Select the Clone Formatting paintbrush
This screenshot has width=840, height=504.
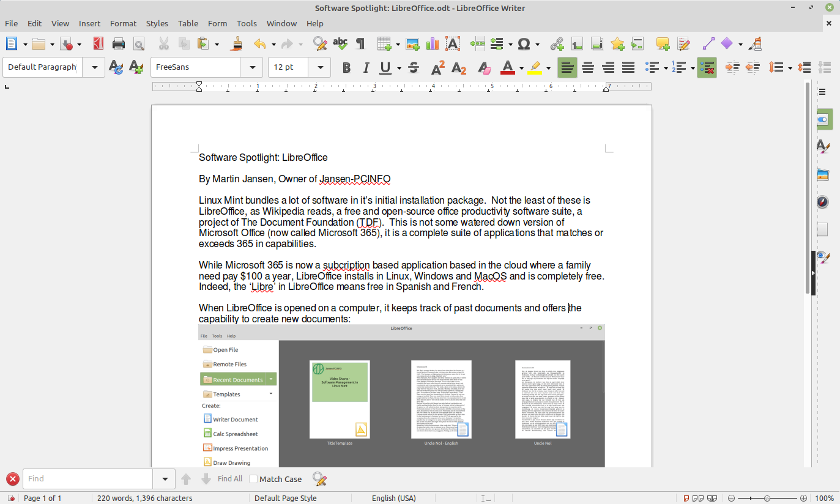pyautogui.click(x=237, y=43)
